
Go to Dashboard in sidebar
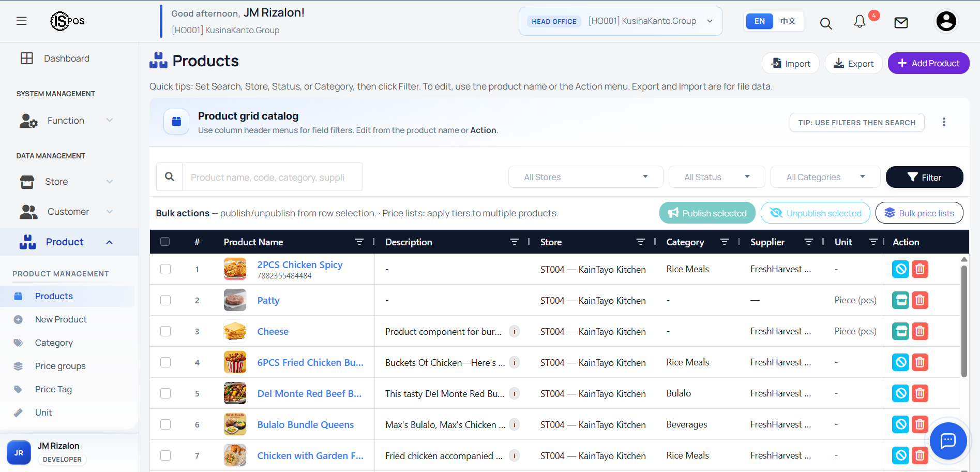[66, 58]
